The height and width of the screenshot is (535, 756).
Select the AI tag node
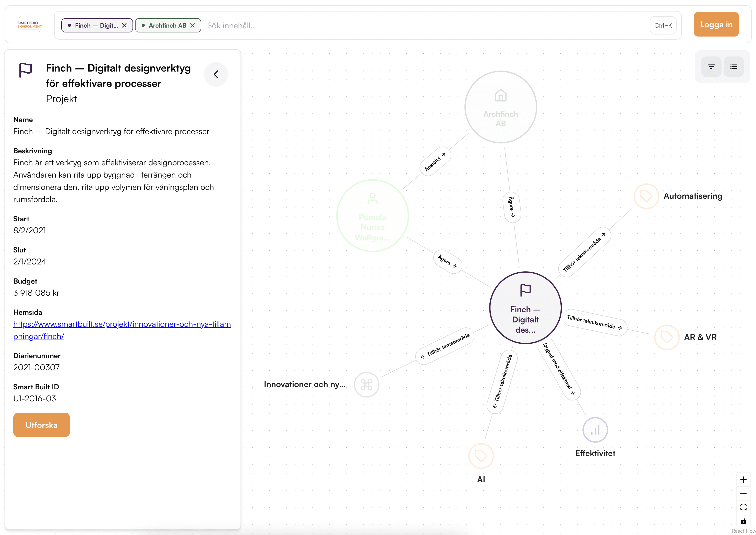click(x=481, y=456)
